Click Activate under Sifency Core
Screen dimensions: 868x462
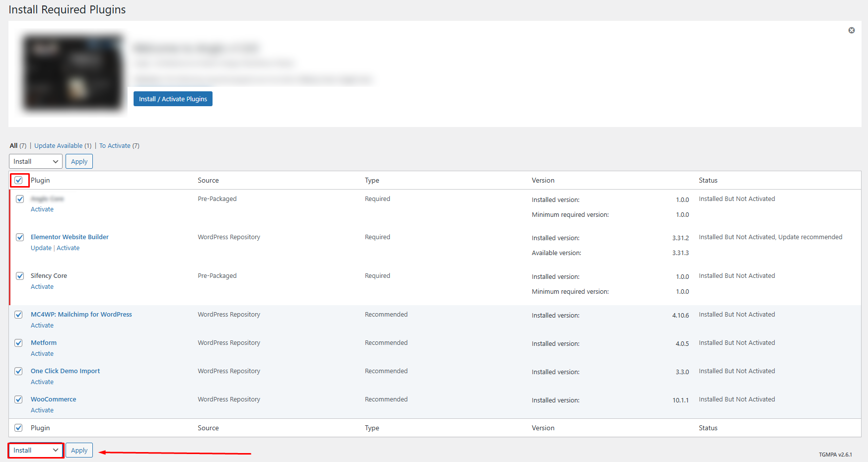pyautogui.click(x=42, y=287)
